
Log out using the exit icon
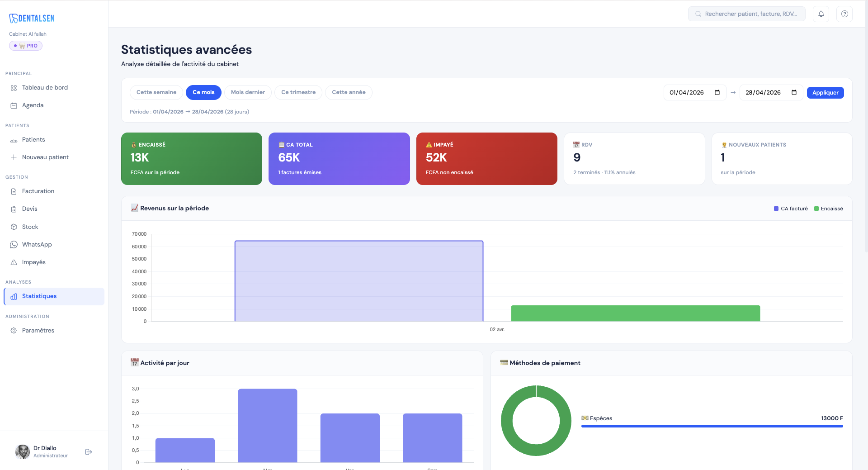[89, 452]
